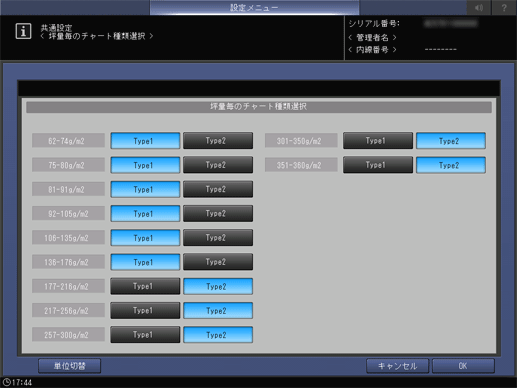Click the 257-300g/m2 weight label

[x=68, y=334]
